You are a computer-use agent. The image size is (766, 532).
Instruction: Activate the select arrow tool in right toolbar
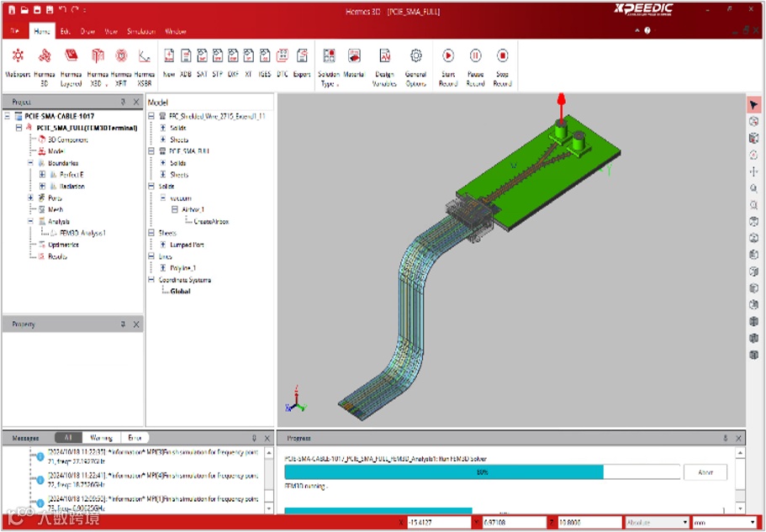click(753, 105)
